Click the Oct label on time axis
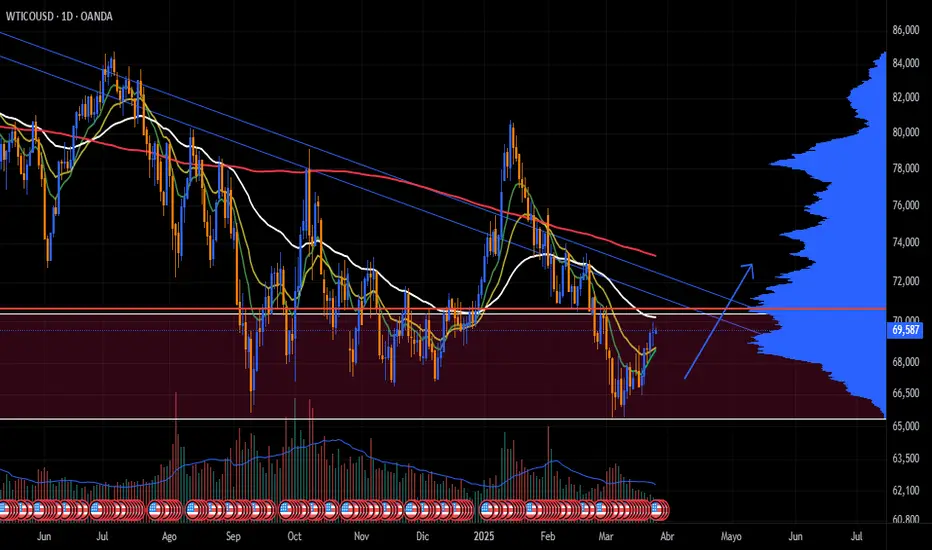This screenshot has width=932, height=550. [x=294, y=536]
